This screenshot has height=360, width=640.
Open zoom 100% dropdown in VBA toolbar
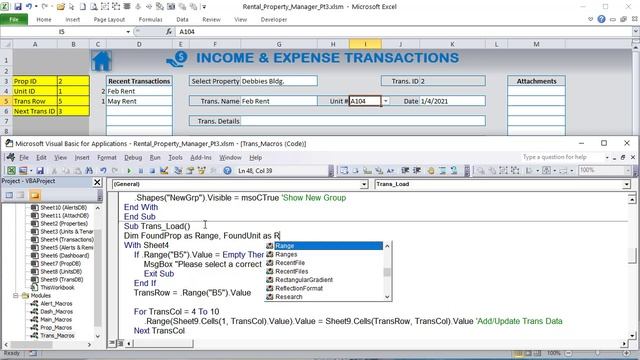(x=628, y=171)
